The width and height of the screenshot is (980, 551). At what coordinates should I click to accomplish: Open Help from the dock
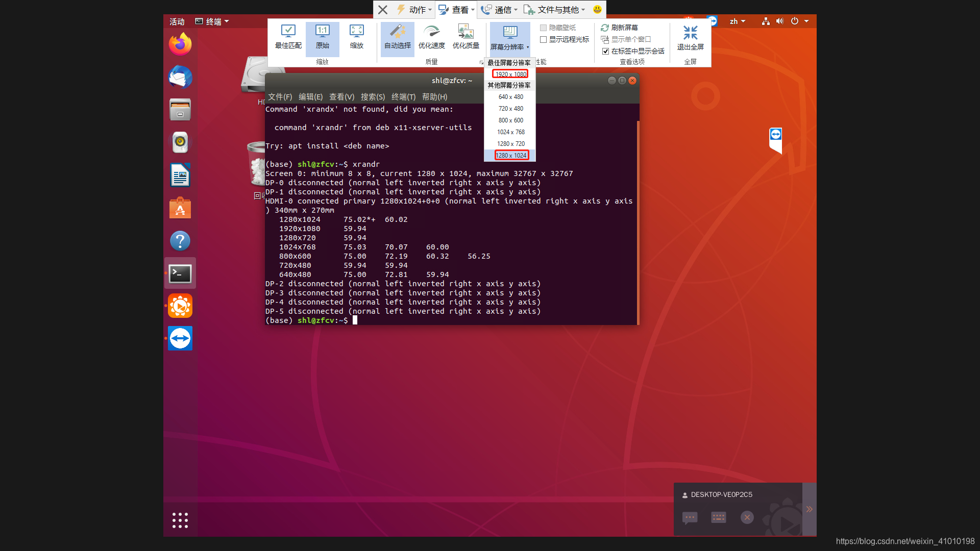[180, 240]
